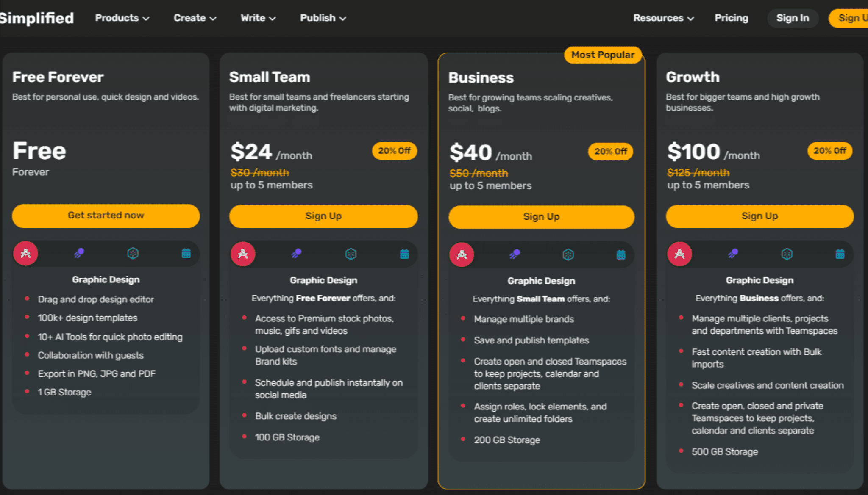Click '200 GB Storage' feature
This screenshot has height=495, width=868.
pyautogui.click(x=507, y=440)
